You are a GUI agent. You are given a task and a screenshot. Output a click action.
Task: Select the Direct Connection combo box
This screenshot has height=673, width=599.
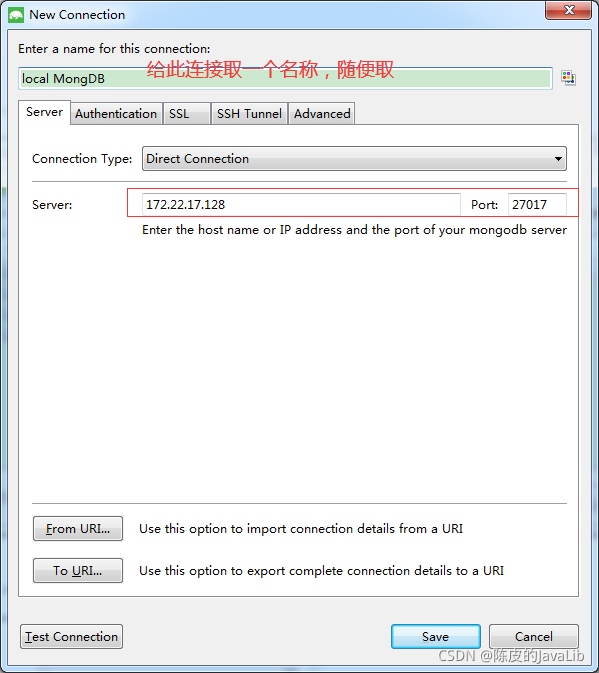(354, 159)
